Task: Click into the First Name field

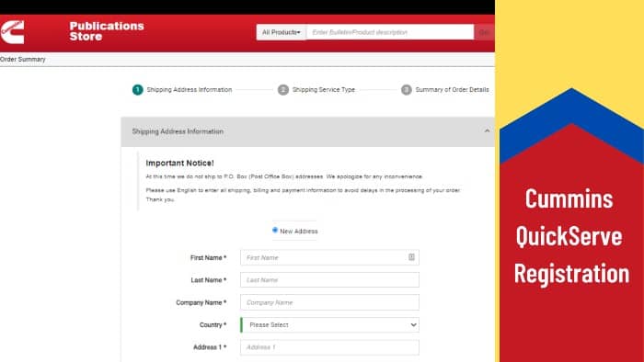Action: pos(329,257)
